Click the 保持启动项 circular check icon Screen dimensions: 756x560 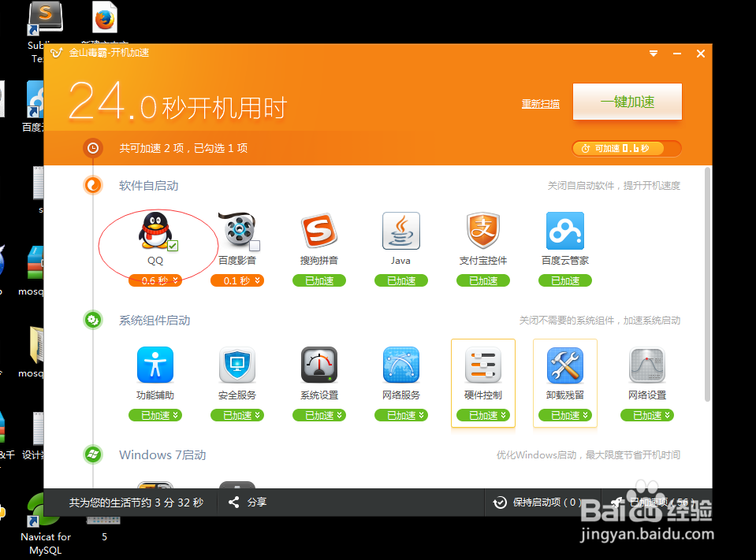(x=500, y=503)
